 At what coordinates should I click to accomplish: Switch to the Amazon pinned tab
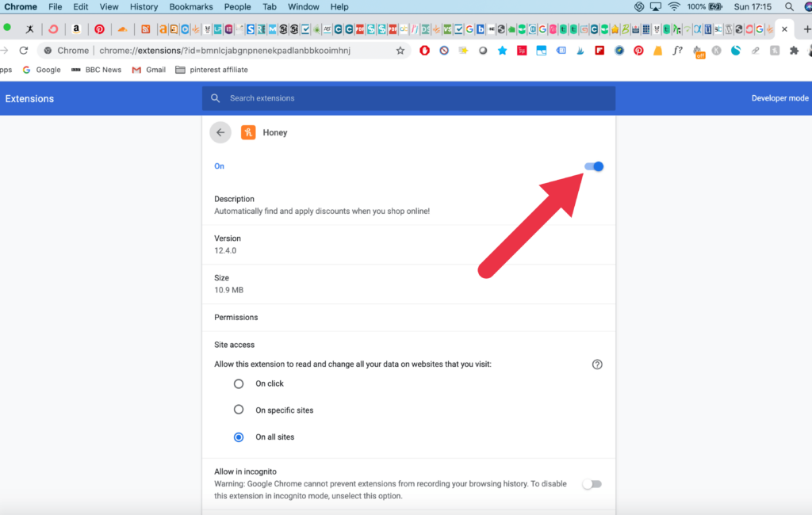pyautogui.click(x=76, y=29)
